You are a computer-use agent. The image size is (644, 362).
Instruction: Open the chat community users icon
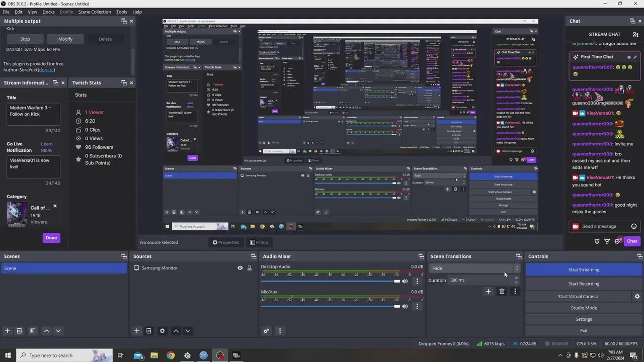click(635, 35)
